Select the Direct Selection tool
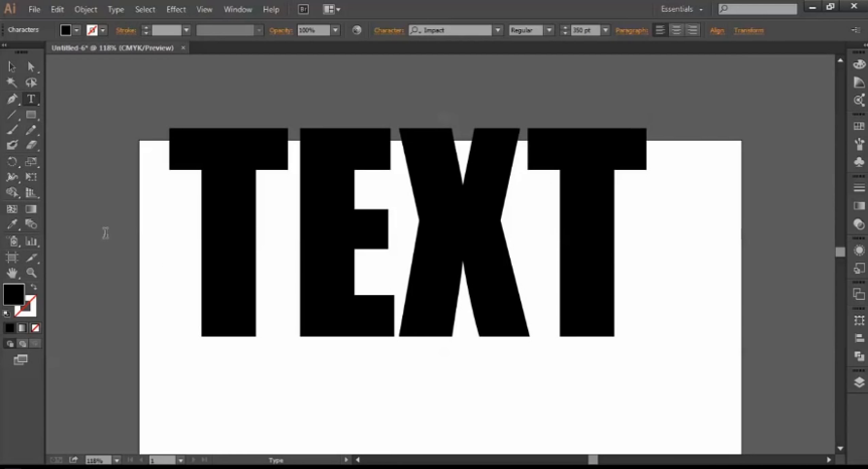868x469 pixels. pos(31,67)
